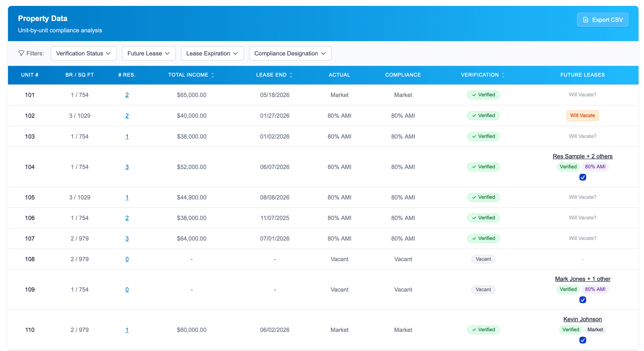The width and height of the screenshot is (644, 351).
Task: Open residents count link for unit 108
Action: click(x=127, y=259)
